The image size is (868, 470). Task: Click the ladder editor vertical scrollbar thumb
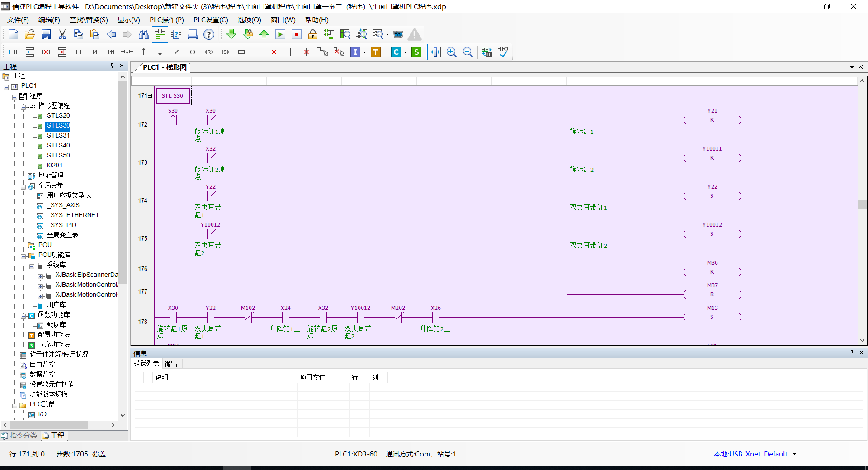(862, 204)
